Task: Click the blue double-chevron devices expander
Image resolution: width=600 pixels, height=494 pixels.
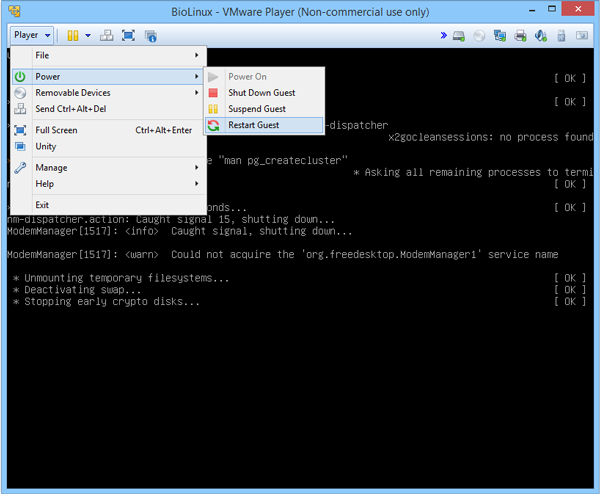Action: click(443, 36)
